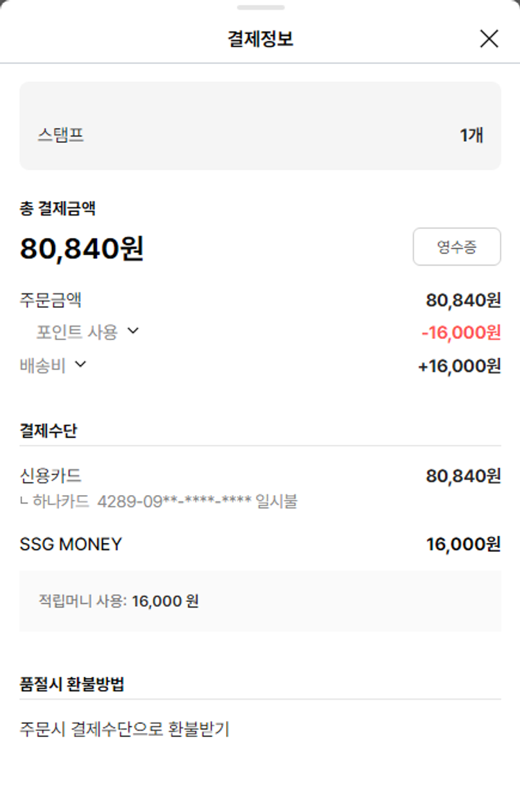Image resolution: width=520 pixels, height=812 pixels.
Task: Click the large 80,840원 total amount
Action: (x=82, y=248)
